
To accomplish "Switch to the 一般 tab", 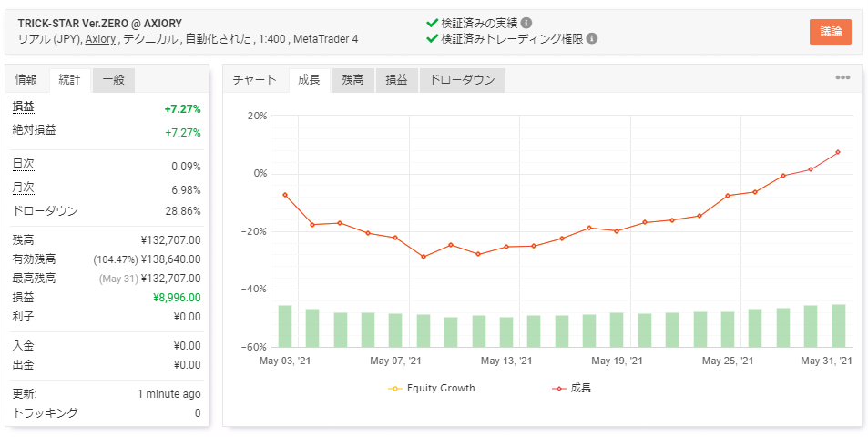I will pos(114,80).
